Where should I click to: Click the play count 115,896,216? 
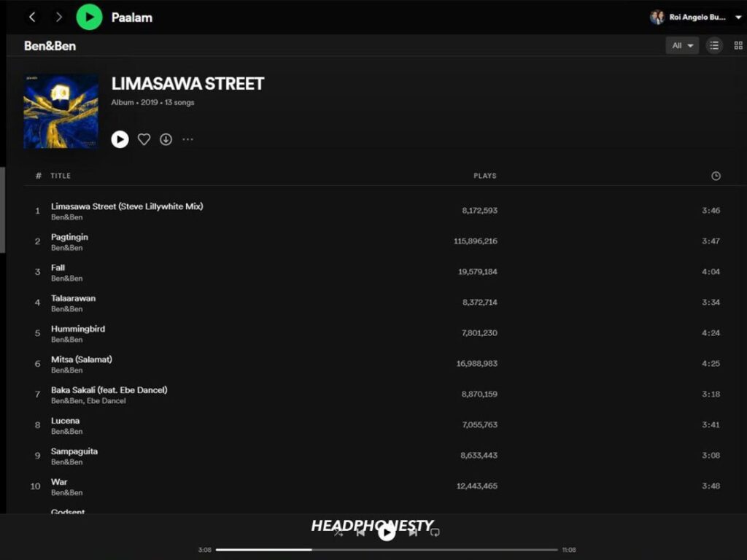click(x=476, y=241)
